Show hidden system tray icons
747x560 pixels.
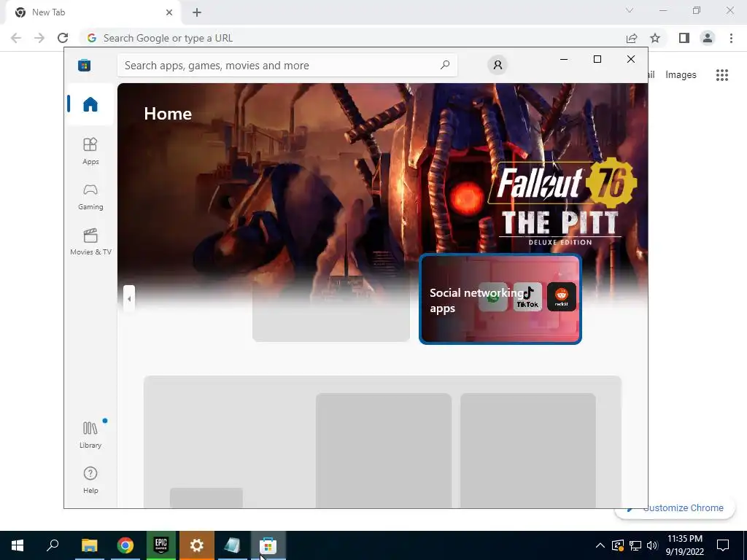[600, 545]
